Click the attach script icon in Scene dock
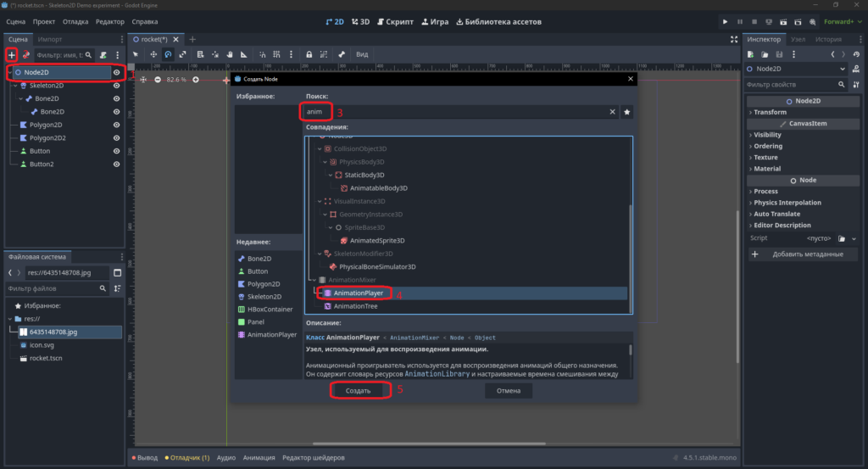 [103, 55]
